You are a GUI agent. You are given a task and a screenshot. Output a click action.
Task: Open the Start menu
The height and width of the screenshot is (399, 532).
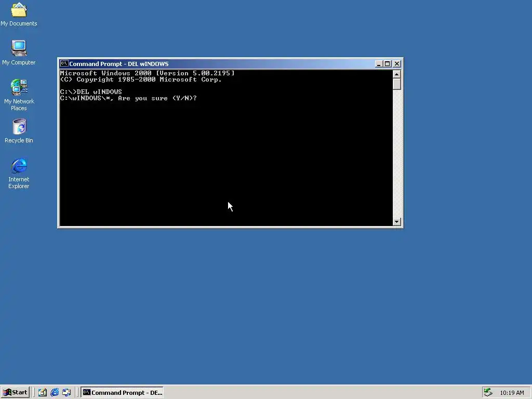pyautogui.click(x=15, y=393)
